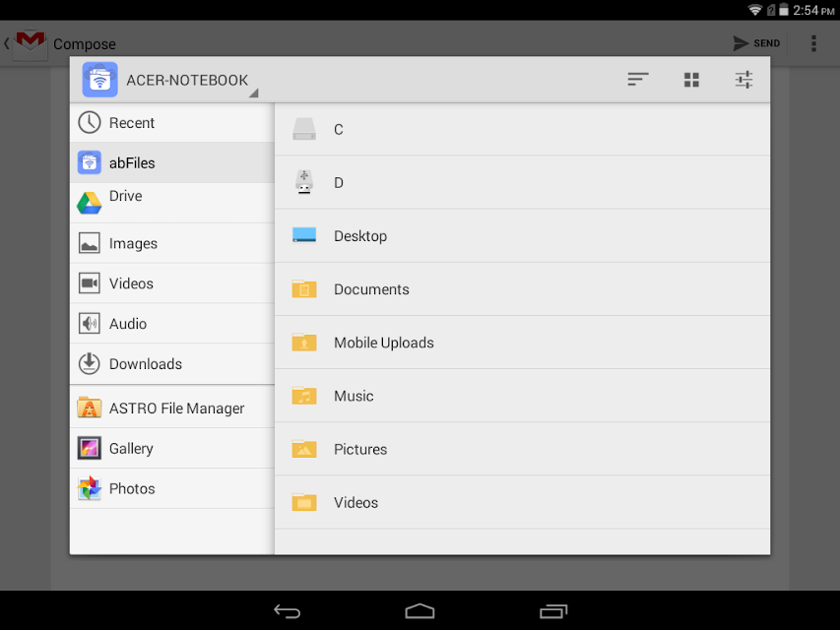840x630 pixels.
Task: Open ASTRO File Manager icon
Action: tap(89, 408)
